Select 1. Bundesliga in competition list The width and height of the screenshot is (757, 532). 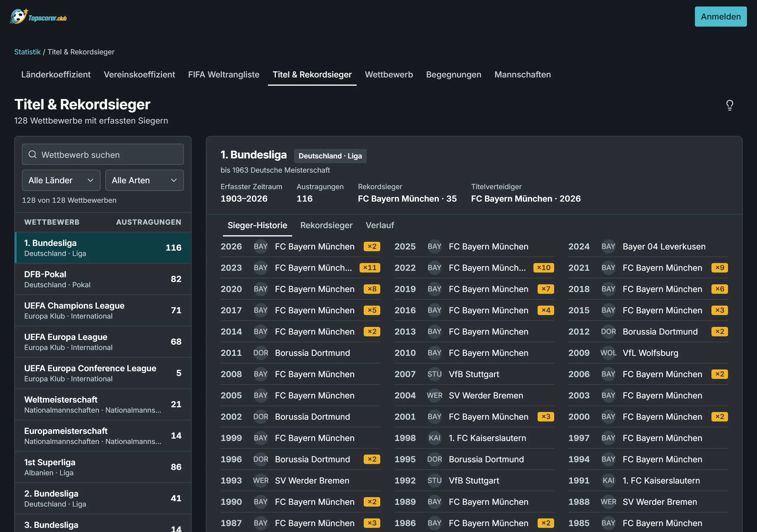coord(103,248)
